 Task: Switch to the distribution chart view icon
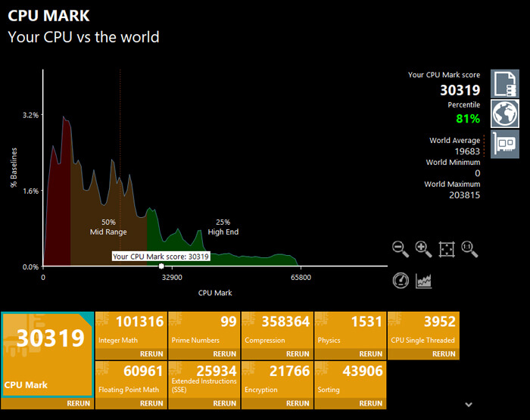424,280
